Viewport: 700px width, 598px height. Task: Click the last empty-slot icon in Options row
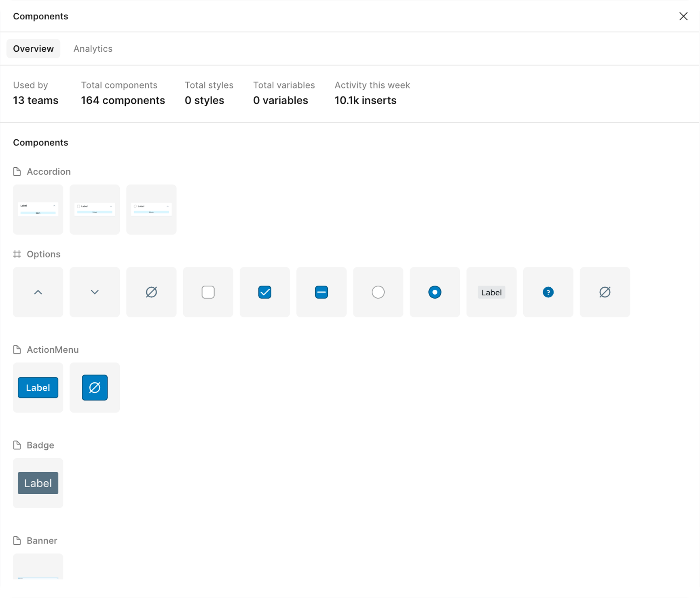click(x=605, y=292)
